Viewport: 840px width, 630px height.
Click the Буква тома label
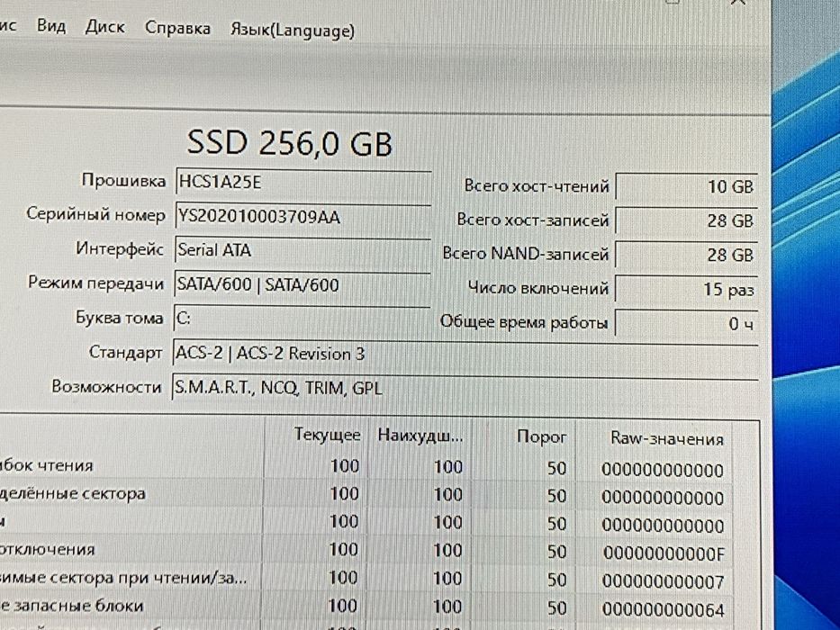coord(119,318)
